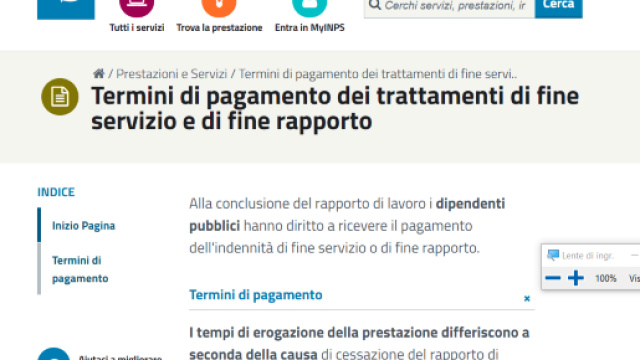The width and height of the screenshot is (640, 360).
Task: Click Aiutaci a migliorare link
Action: click(120, 357)
